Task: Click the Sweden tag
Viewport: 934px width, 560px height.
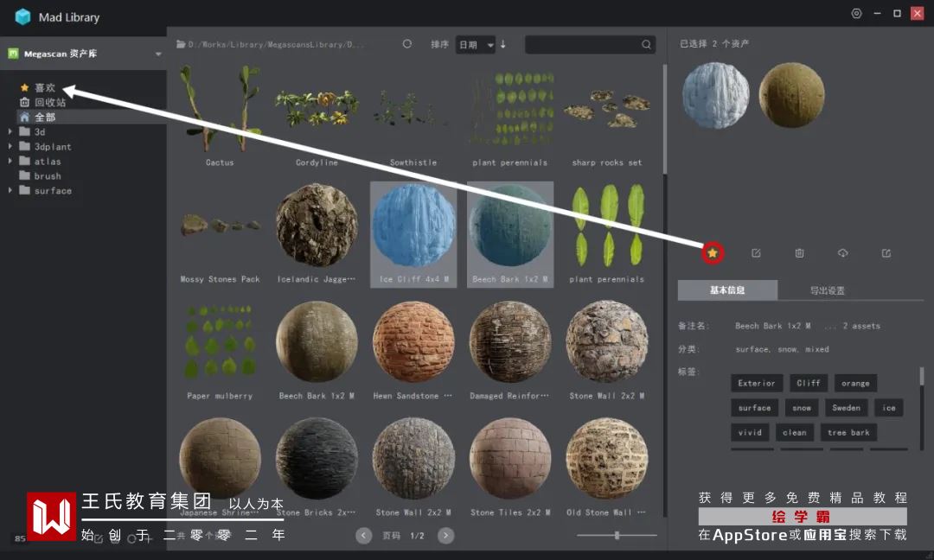Action: click(x=847, y=408)
